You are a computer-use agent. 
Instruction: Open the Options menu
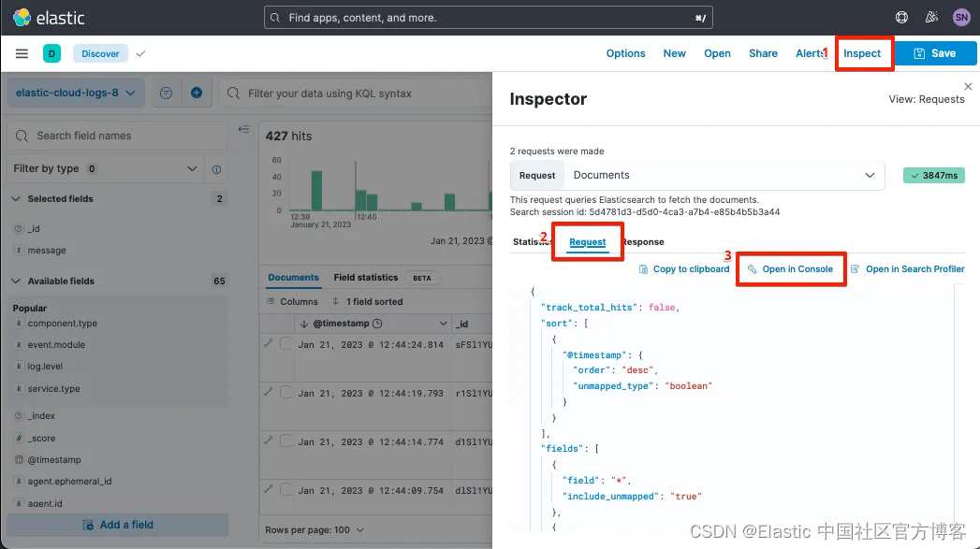click(625, 53)
